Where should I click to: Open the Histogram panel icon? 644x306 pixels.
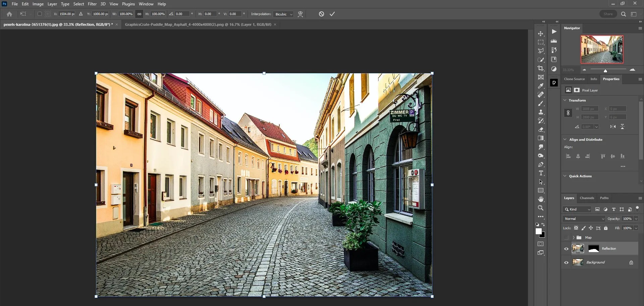coord(554,41)
